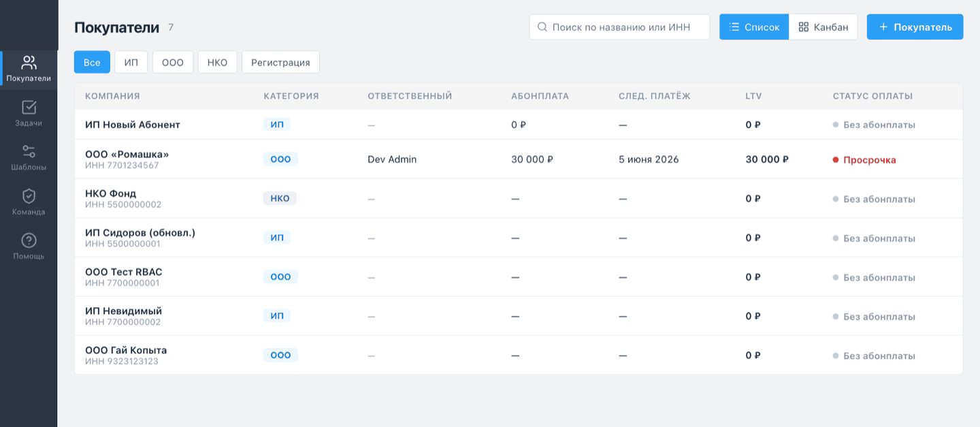Screen dimensions: 980x427
Task: Open Шаблоны section in sidebar
Action: (x=29, y=158)
